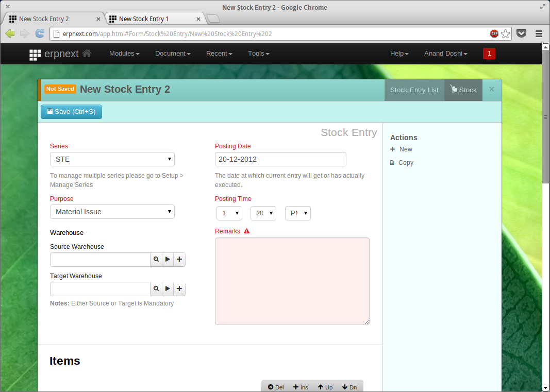Click the page vertical scrollbar thumb
The width and height of the screenshot is (550, 392).
point(545,117)
